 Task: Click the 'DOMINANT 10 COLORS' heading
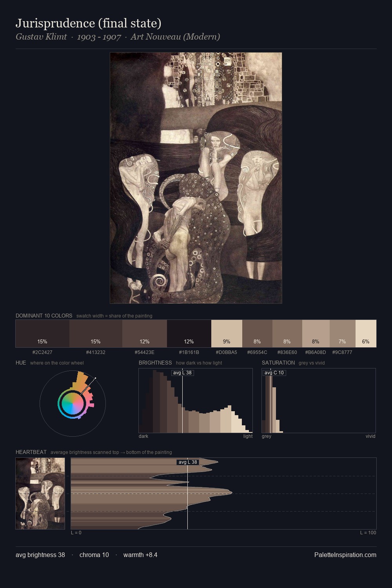44,316
